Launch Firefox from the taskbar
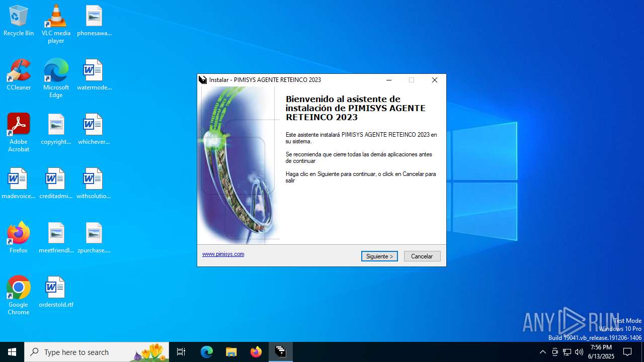This screenshot has width=644, height=362. coord(256,352)
